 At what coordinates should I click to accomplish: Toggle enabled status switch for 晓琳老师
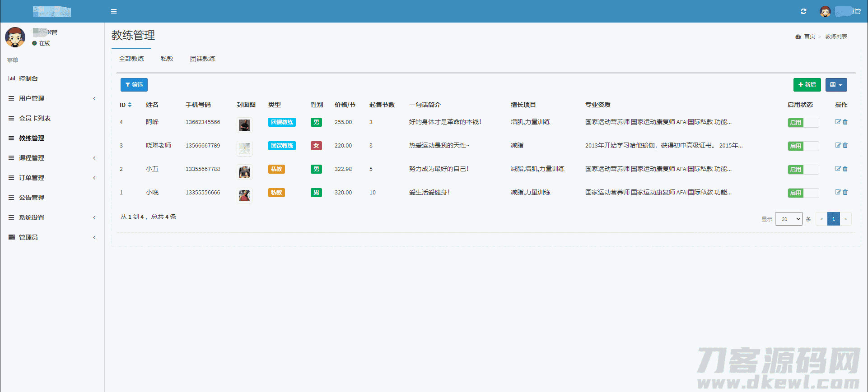click(803, 146)
